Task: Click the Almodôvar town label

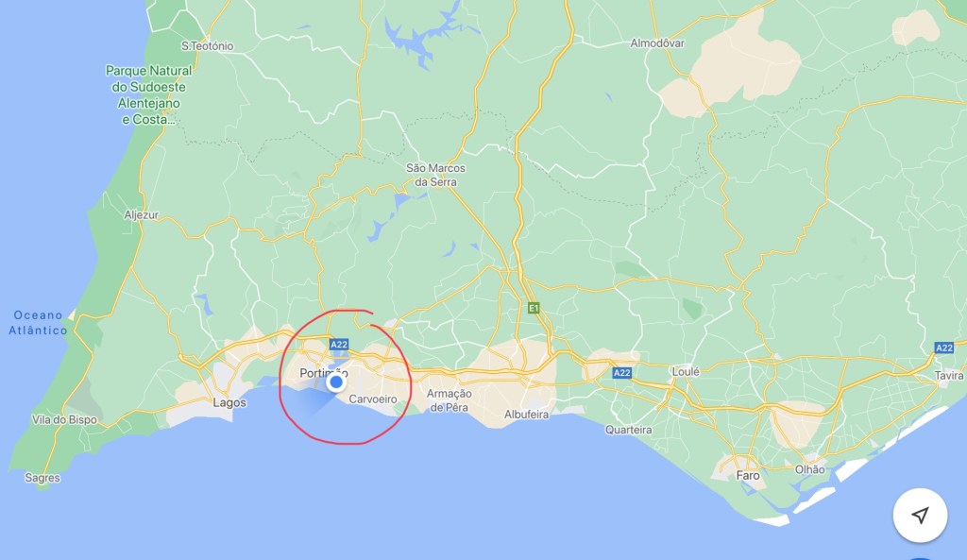Action: 657,43
